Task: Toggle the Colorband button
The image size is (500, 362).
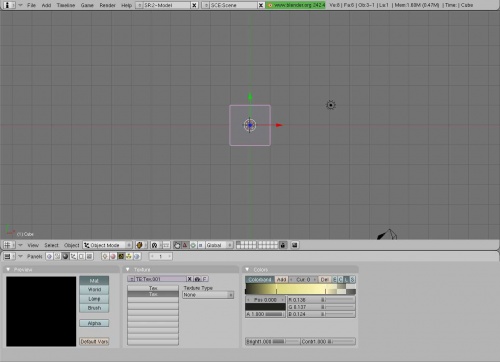Action: coord(260,279)
